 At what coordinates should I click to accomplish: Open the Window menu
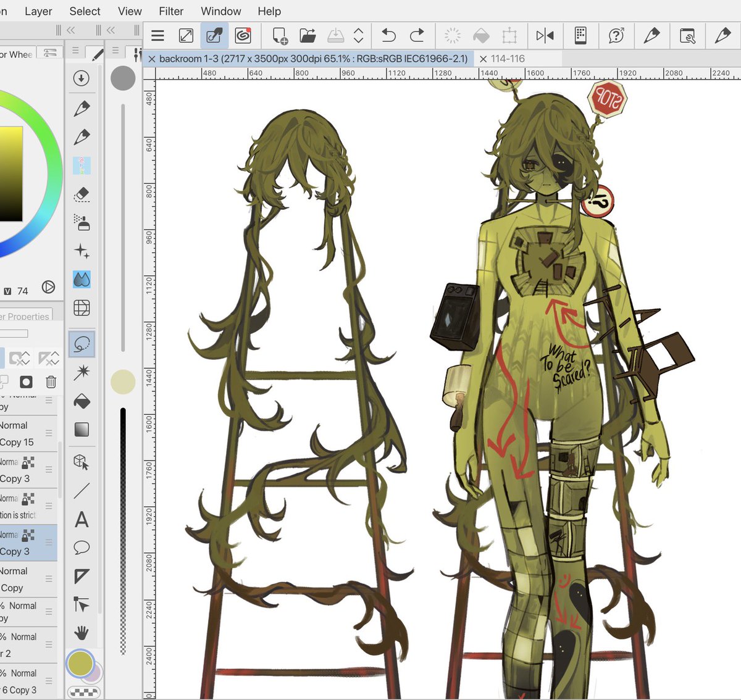click(221, 11)
